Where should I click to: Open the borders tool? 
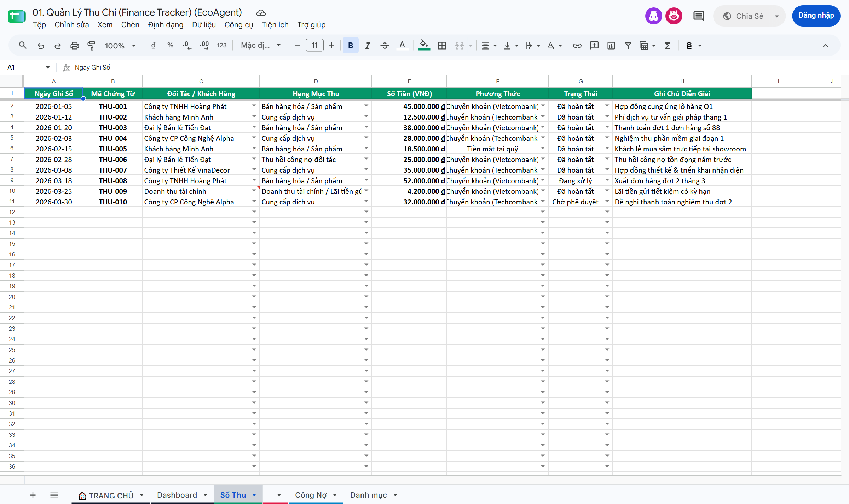tap(442, 46)
